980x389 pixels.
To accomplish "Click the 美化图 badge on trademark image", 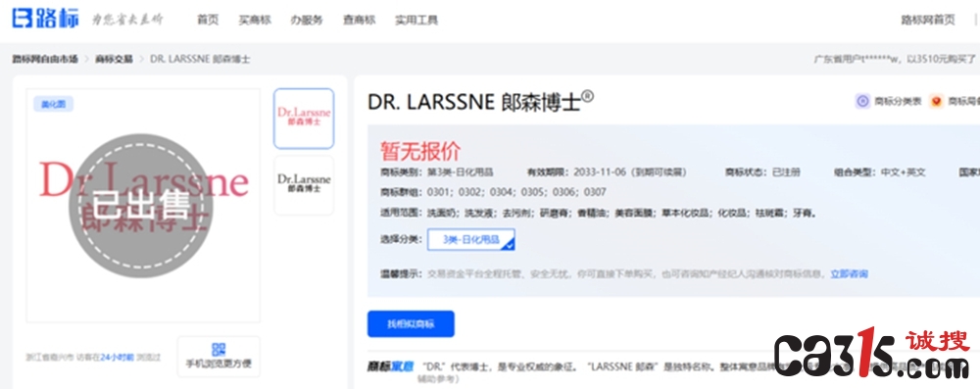I will coord(53,105).
